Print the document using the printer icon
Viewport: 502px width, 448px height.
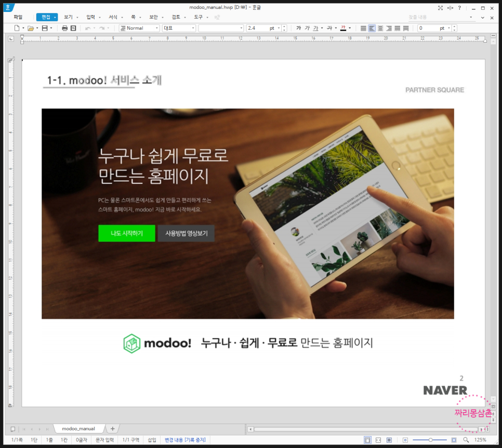point(64,28)
